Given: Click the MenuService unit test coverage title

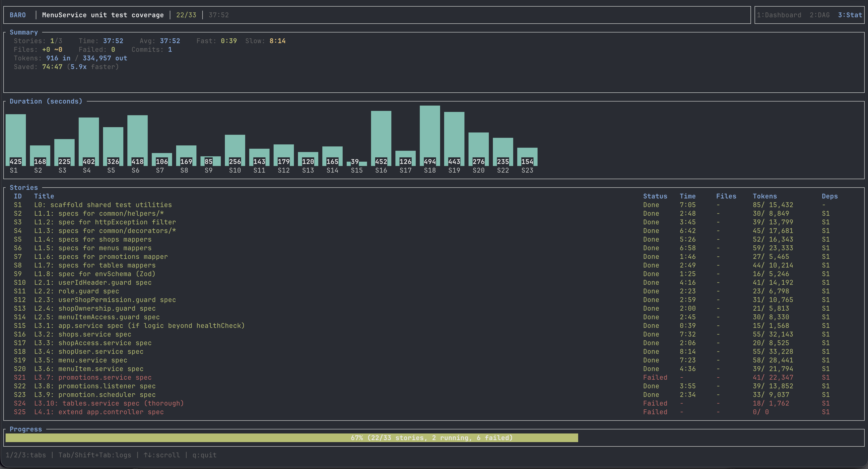Looking at the screenshot, I should point(103,15).
